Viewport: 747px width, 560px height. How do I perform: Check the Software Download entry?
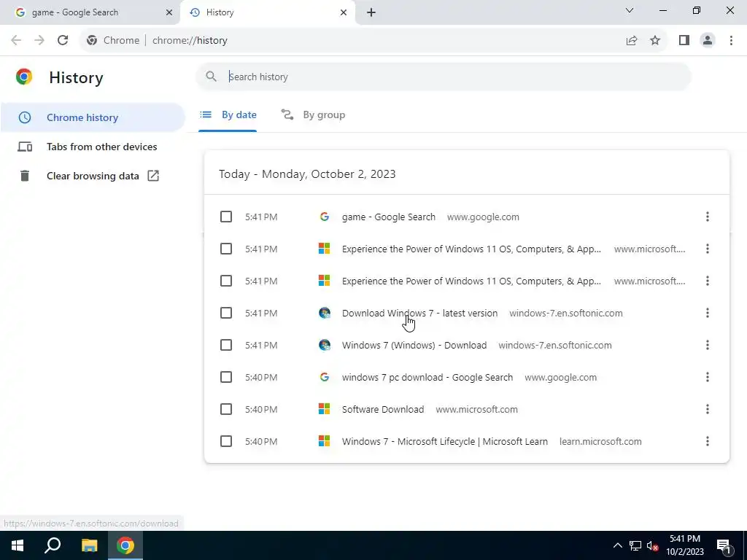pos(226,409)
